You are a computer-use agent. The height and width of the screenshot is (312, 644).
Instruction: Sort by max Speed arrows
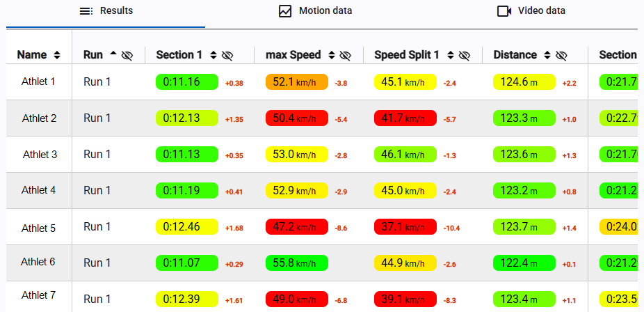point(332,55)
